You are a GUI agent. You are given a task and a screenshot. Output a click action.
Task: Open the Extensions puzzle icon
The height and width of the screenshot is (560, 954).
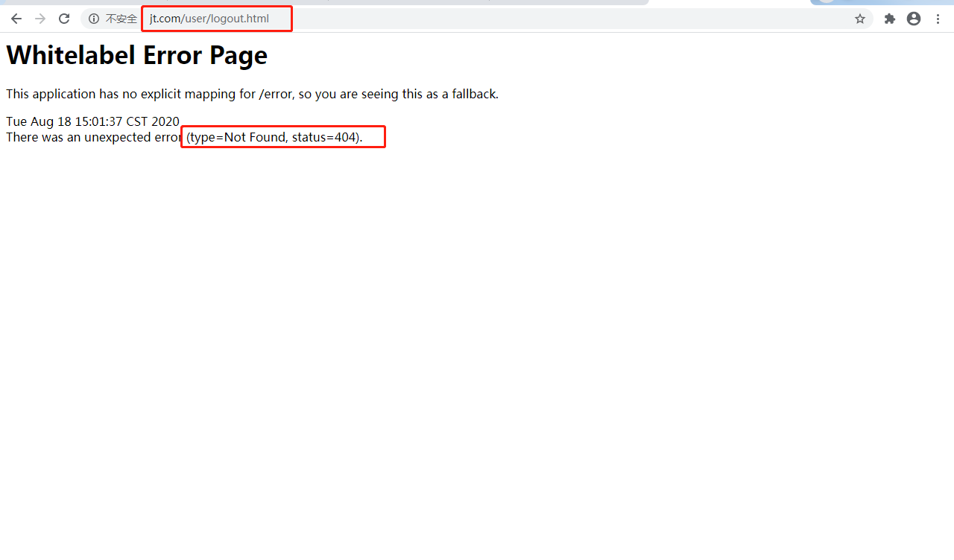coord(890,19)
